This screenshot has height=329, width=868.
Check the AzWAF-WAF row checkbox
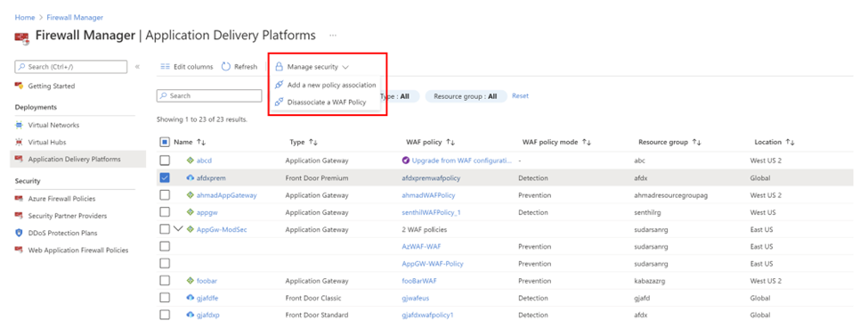[x=165, y=246]
